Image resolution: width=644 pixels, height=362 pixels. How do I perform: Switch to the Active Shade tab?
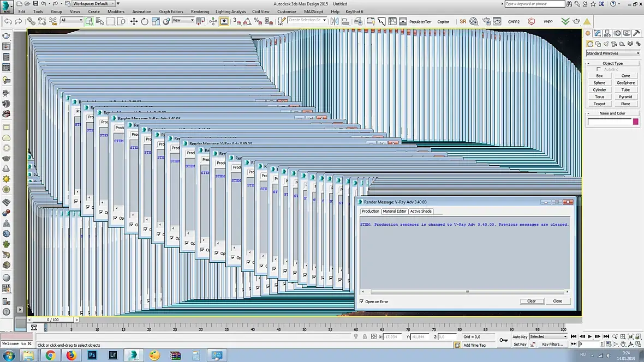point(421,212)
